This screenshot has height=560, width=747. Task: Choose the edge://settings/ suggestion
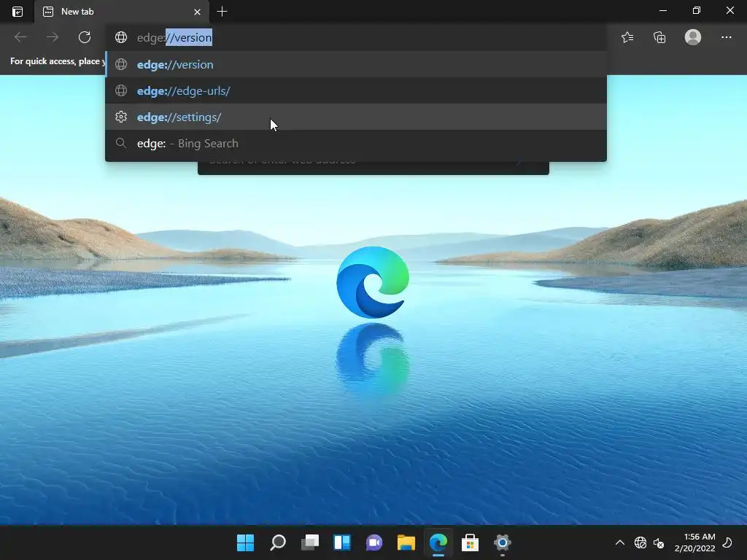[356, 117]
